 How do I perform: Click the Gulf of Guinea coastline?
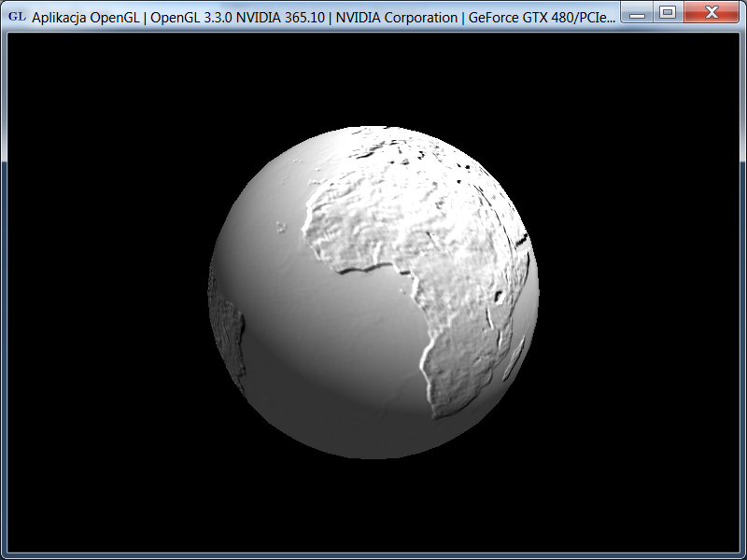point(373,269)
